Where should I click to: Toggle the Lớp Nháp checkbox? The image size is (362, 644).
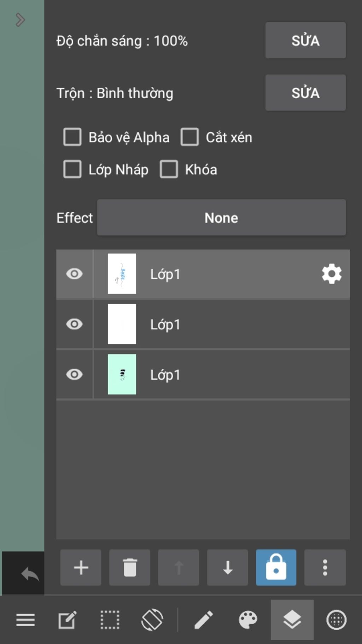coord(72,169)
